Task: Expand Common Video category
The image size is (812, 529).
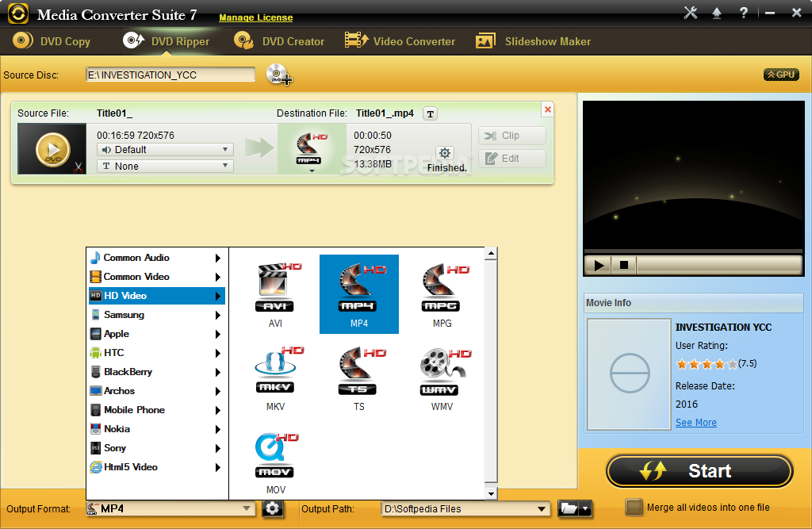Action: coord(157,277)
